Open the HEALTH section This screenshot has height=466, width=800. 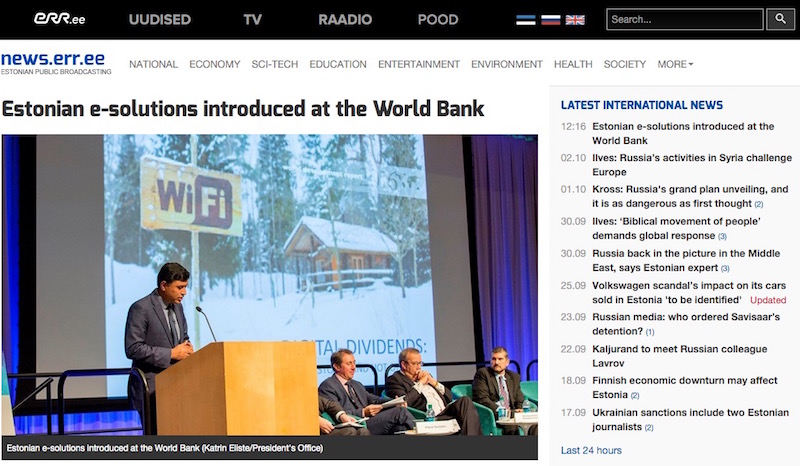[x=573, y=64]
